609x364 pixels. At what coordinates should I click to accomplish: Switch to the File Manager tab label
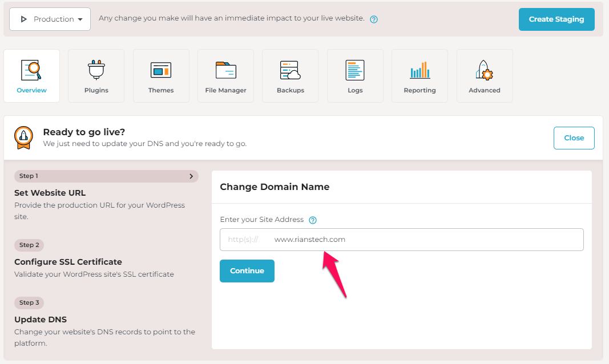click(x=225, y=90)
